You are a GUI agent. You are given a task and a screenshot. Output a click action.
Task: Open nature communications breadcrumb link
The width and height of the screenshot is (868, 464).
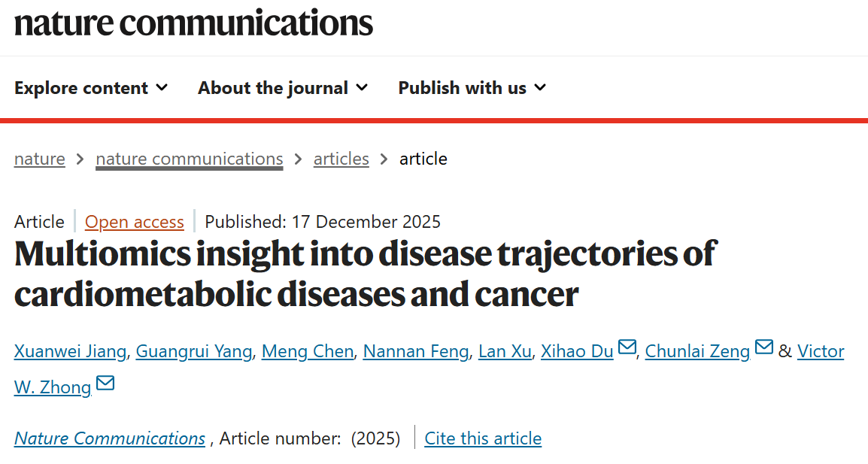pos(189,159)
